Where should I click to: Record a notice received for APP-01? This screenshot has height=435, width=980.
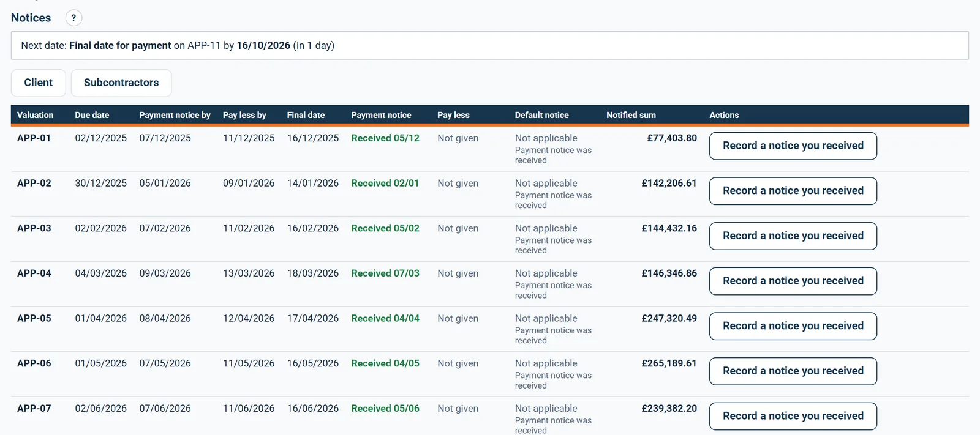pos(793,146)
